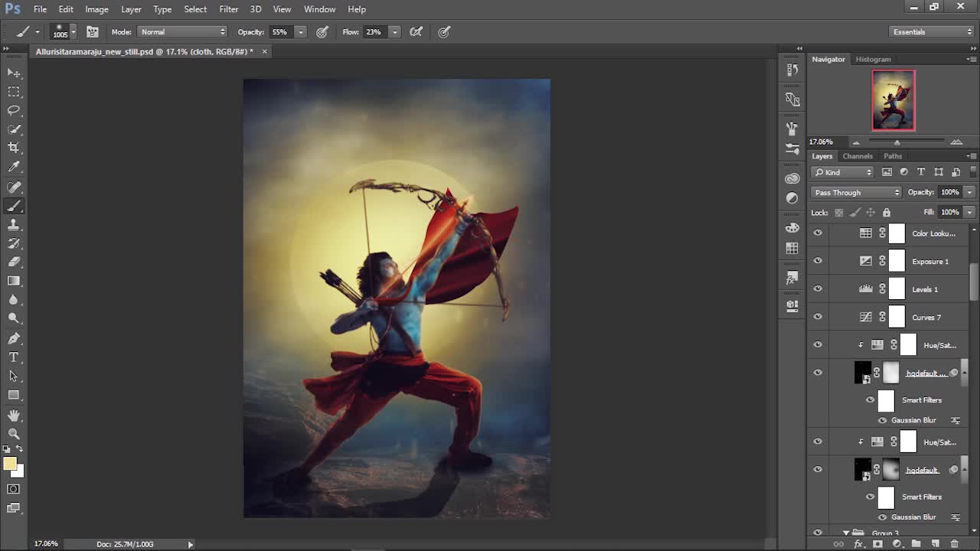Create a new layer
980x551 pixels.
(936, 544)
